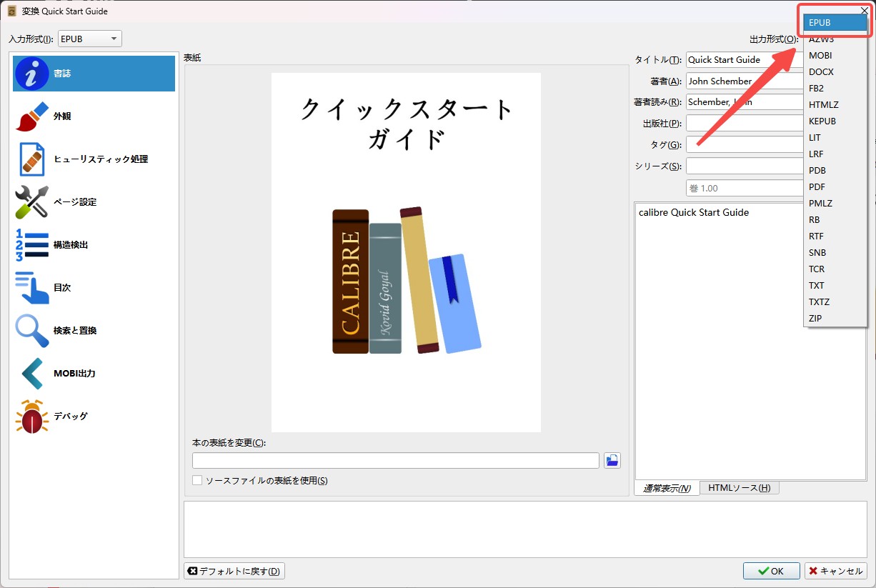Open the ヒューリスティック処理 section
Image resolution: width=876 pixels, height=588 pixels.
(94, 159)
